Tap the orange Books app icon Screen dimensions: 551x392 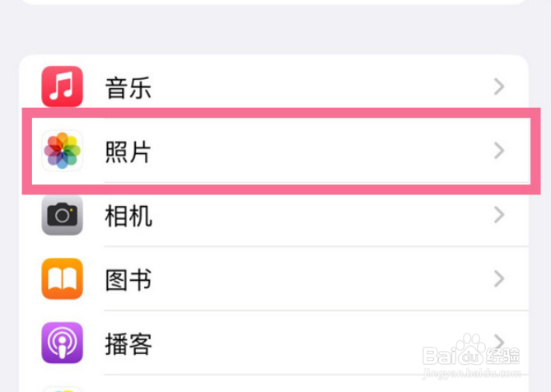click(x=63, y=279)
